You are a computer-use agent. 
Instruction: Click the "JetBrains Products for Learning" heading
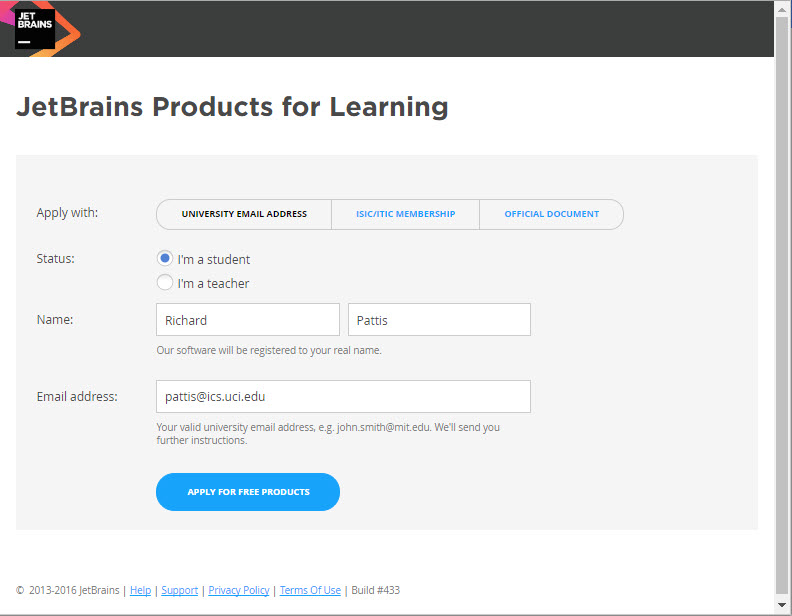pos(232,106)
